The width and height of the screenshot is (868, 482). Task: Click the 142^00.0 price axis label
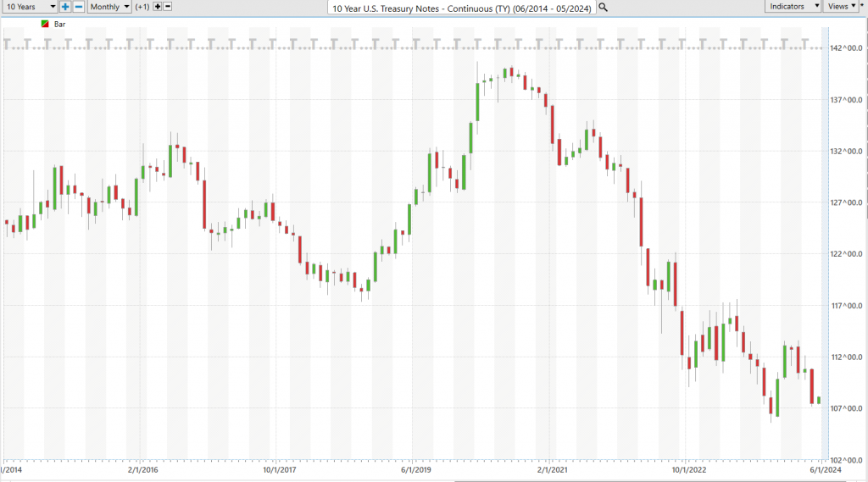[x=846, y=48]
